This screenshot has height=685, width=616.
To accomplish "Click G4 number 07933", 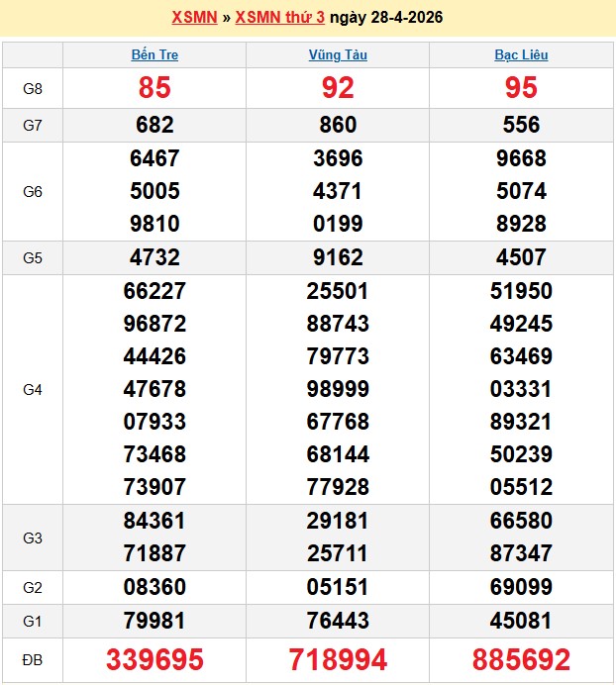I will click(154, 422).
